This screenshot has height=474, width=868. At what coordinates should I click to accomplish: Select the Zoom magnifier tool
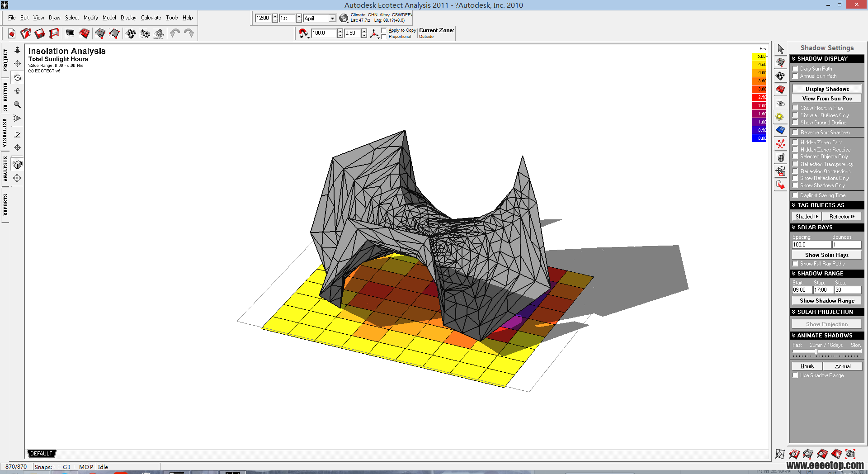tap(17, 105)
